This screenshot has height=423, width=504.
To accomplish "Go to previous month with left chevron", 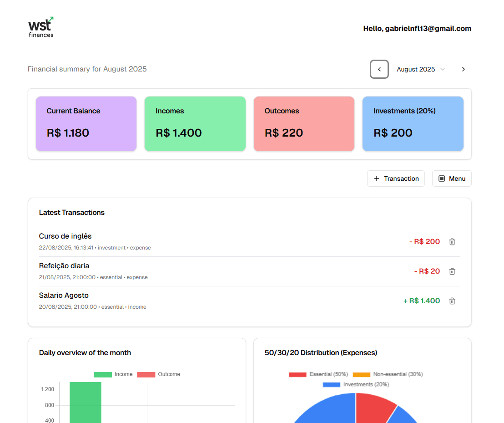I will pyautogui.click(x=379, y=69).
